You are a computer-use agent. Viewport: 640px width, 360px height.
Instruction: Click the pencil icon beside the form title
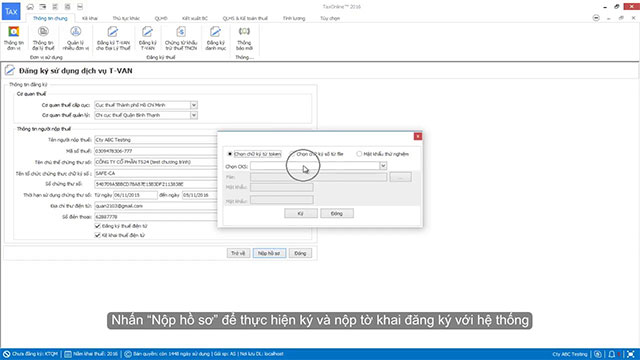coord(9,70)
